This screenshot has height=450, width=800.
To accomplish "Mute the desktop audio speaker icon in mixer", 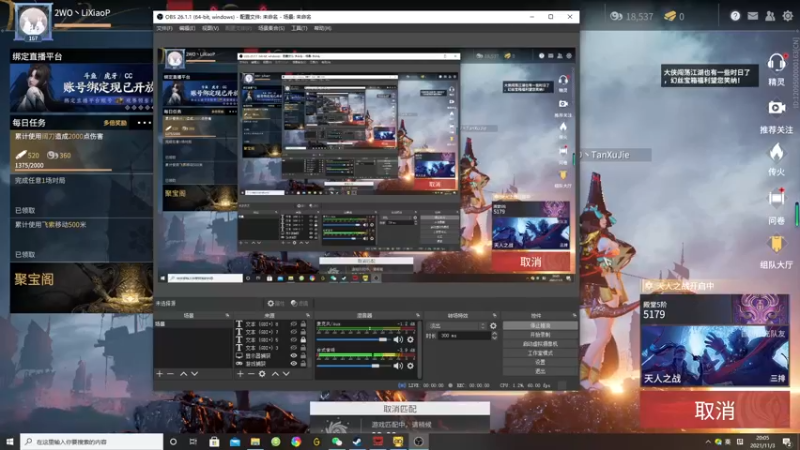I will (x=398, y=366).
